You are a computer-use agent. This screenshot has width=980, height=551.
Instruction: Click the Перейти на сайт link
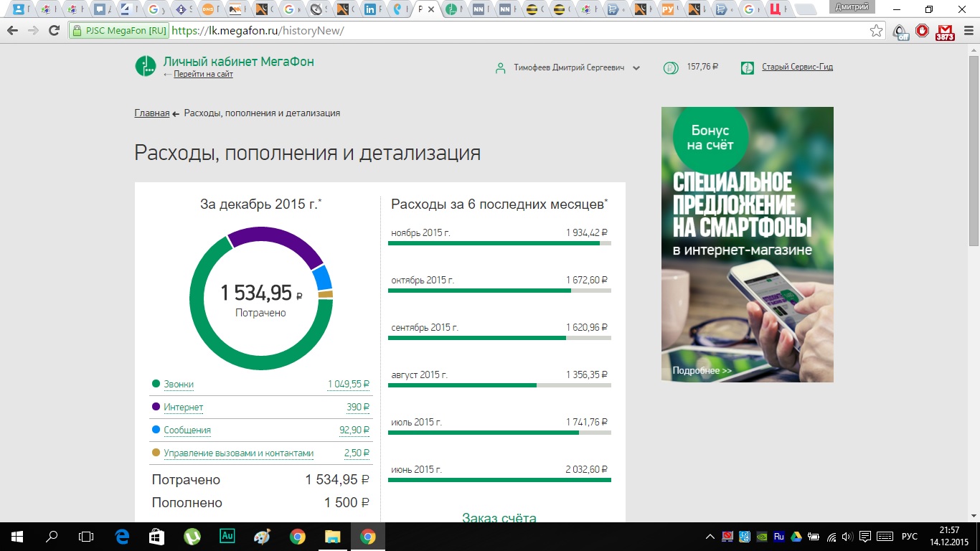pyautogui.click(x=203, y=75)
